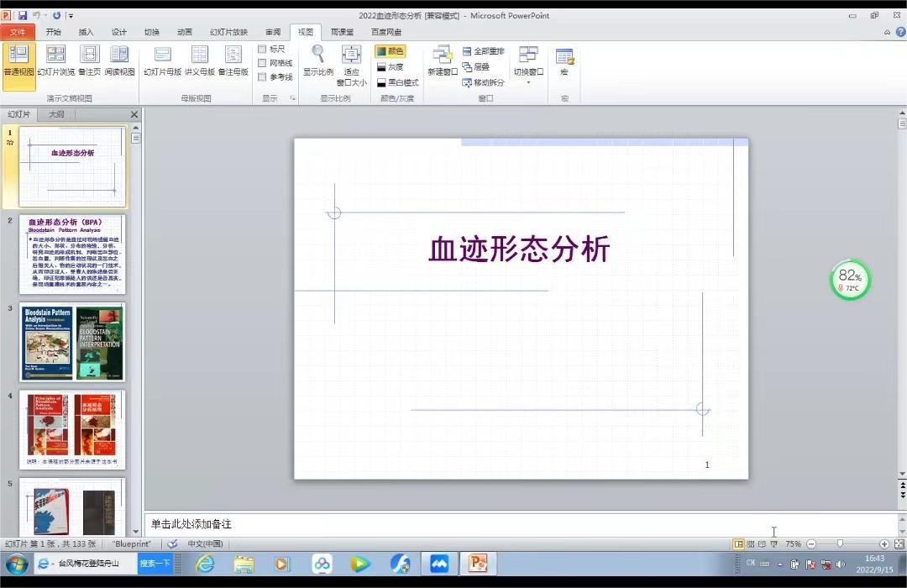Click the zoom slider handle in status bar
The height and width of the screenshot is (588, 907).
pos(839,544)
